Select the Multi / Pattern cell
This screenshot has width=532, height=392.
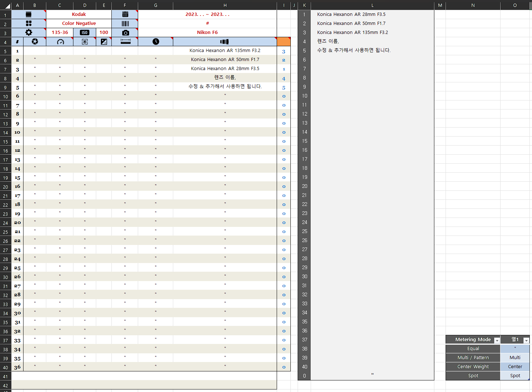click(473, 358)
